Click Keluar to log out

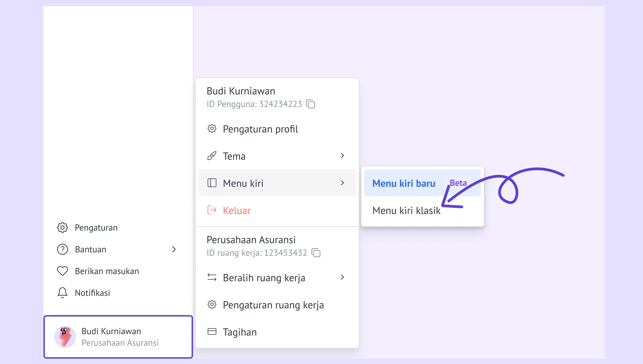[x=236, y=211]
